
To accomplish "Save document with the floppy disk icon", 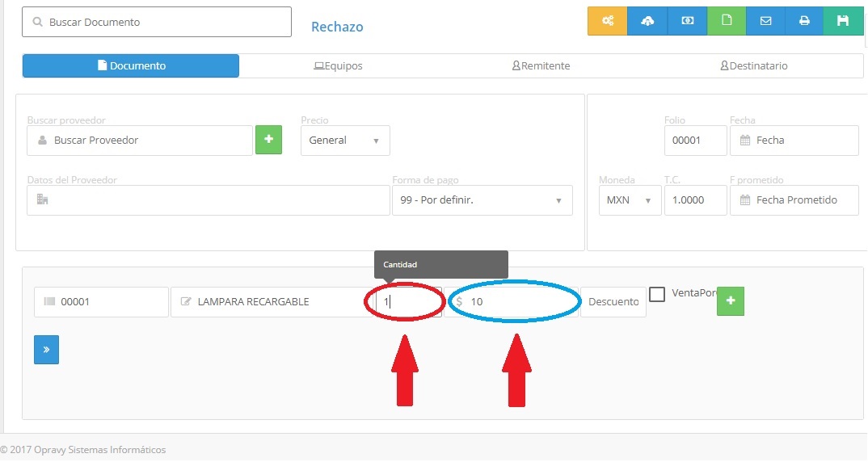I will point(843,21).
